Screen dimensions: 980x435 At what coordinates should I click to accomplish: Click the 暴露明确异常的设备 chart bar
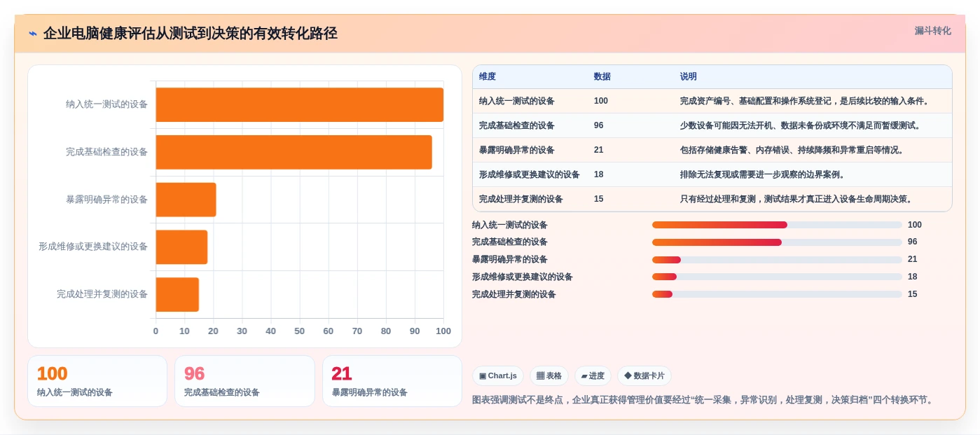[186, 200]
